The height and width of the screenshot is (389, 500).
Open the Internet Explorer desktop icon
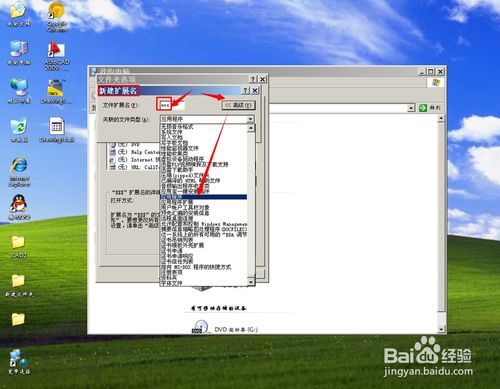point(19,171)
